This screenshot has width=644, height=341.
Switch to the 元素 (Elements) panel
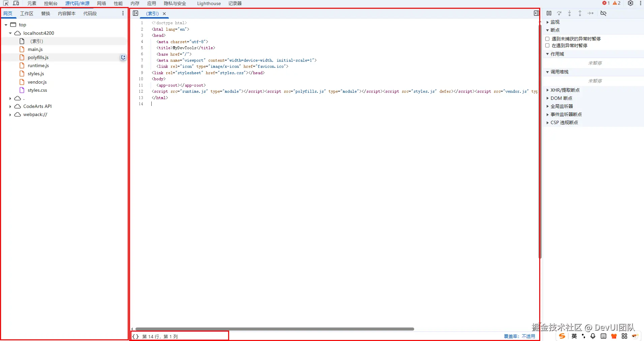(x=32, y=3)
